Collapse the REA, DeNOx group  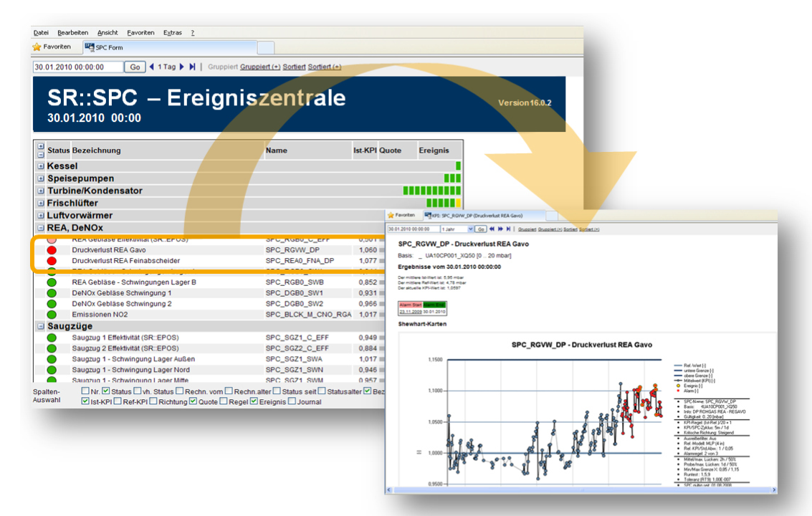pos(40,229)
